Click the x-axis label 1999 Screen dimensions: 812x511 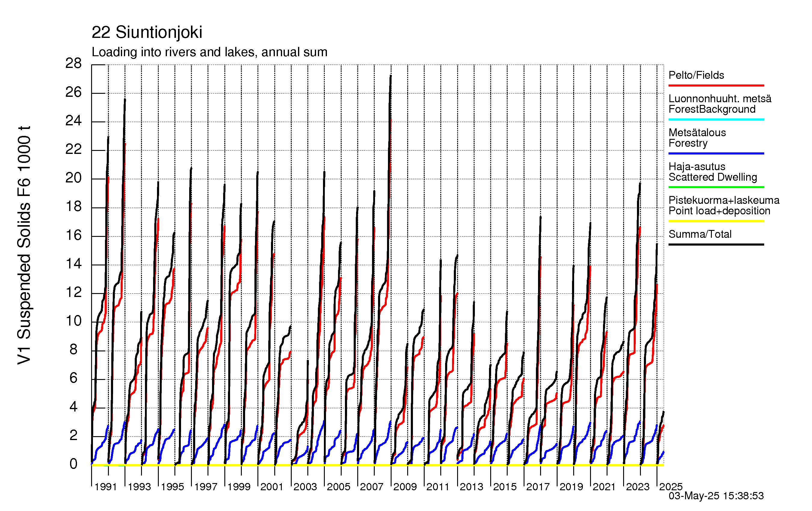click(x=239, y=487)
